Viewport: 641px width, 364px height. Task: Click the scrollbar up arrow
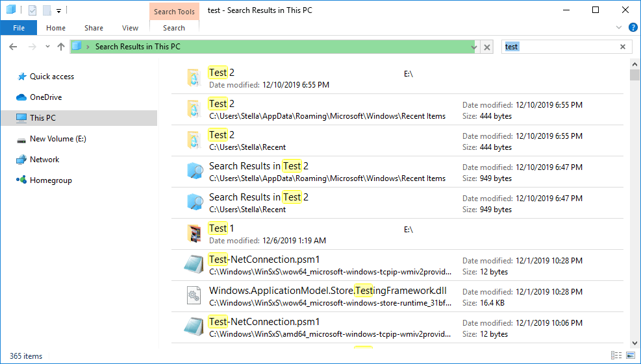click(x=635, y=64)
